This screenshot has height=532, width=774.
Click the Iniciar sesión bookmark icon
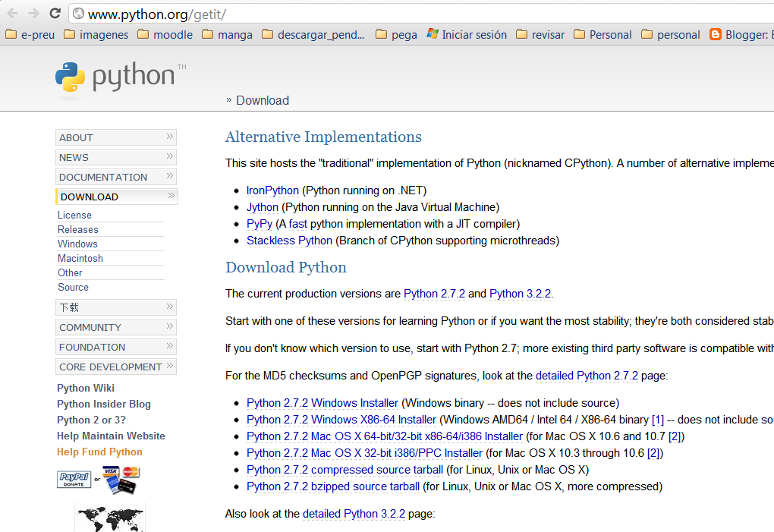[x=430, y=34]
